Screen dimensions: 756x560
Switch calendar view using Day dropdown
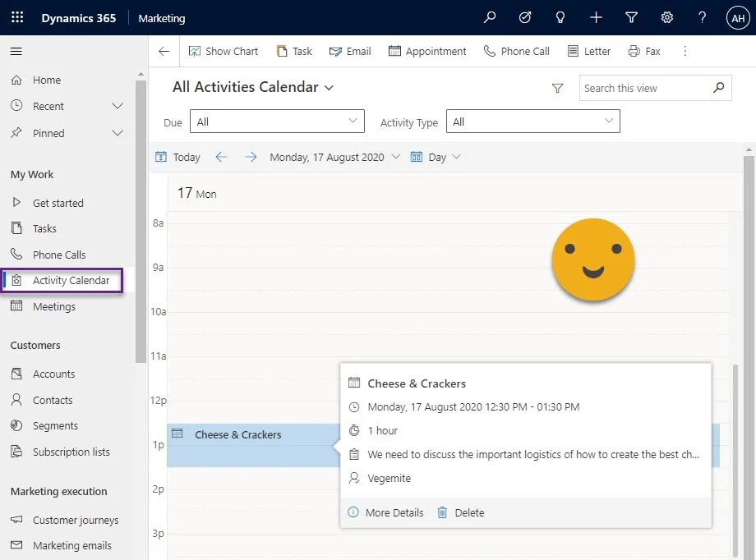click(x=436, y=157)
